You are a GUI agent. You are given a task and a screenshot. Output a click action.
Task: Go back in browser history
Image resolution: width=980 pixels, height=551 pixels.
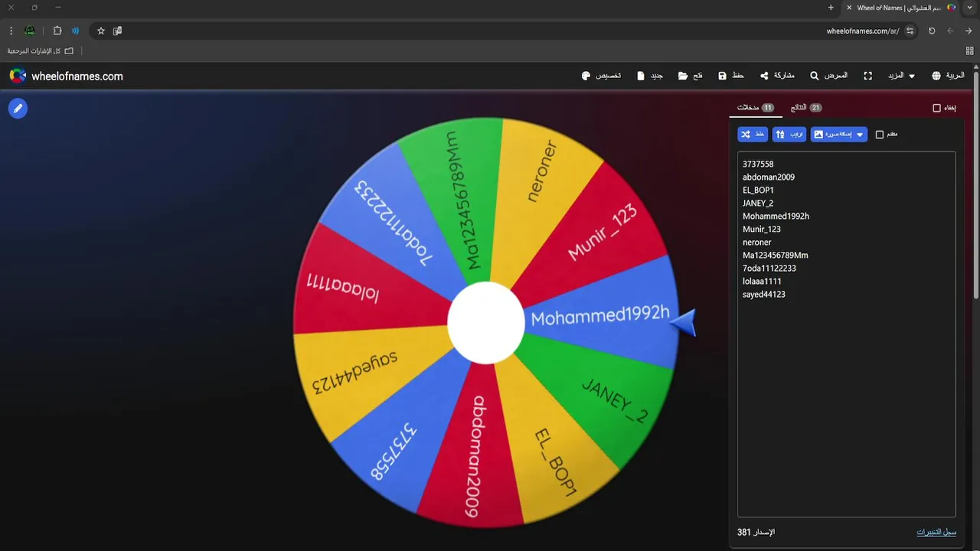coord(969,31)
